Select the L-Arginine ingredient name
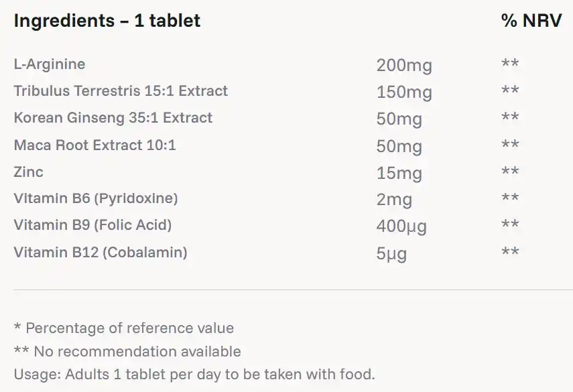The width and height of the screenshot is (573, 392). pyautogui.click(x=50, y=64)
